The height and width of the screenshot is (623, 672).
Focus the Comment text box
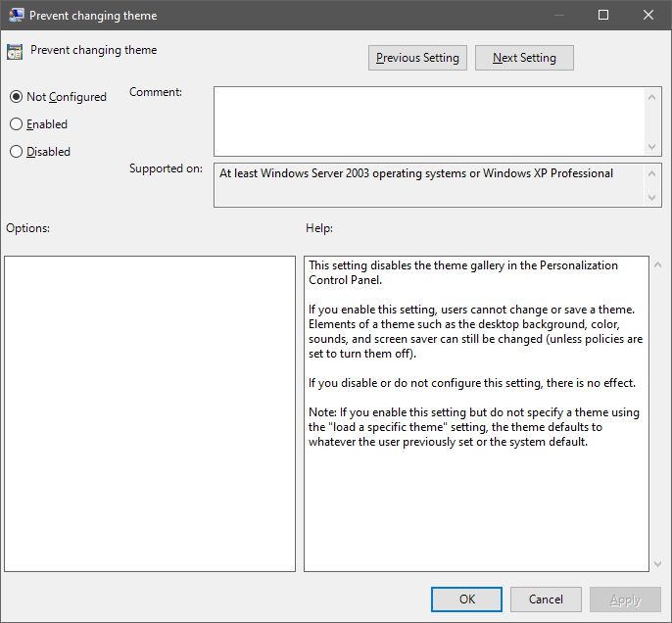point(429,120)
